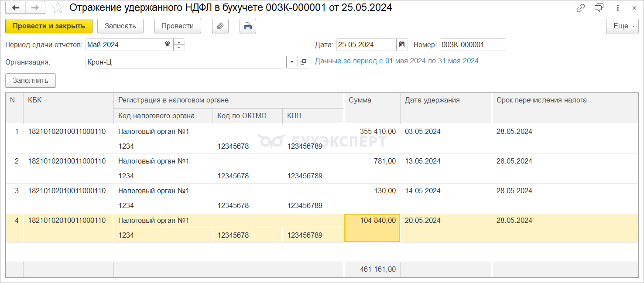Click the Номер input field
Screen dimensions: 644x283
point(473,44)
